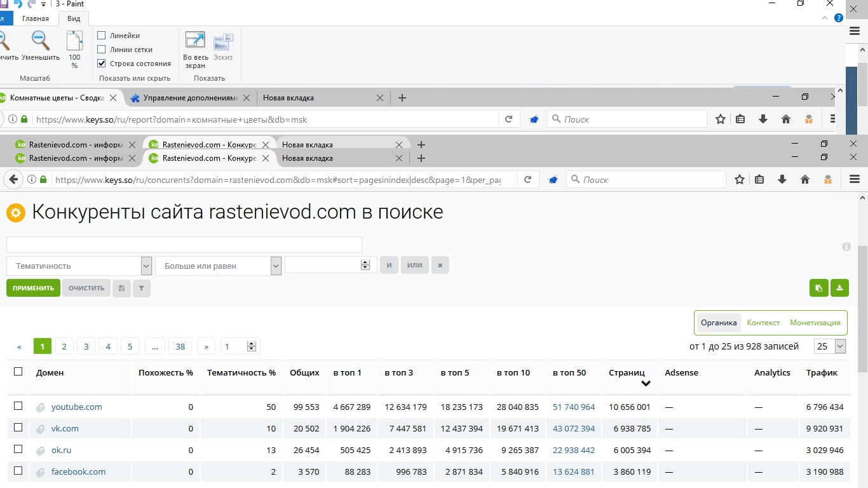Save the filter with the floppy icon

coord(121,288)
